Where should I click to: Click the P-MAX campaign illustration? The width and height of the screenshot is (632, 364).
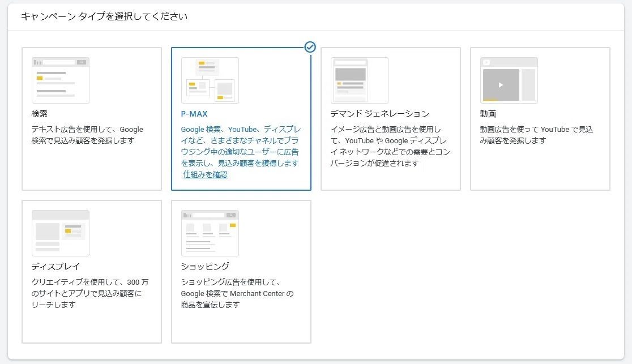(210, 80)
